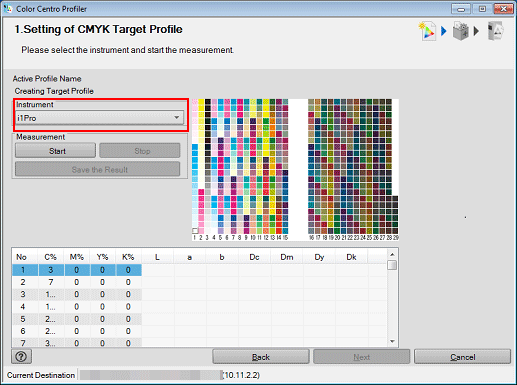
Task: Click the printer measurement step icon
Action: coord(461,31)
